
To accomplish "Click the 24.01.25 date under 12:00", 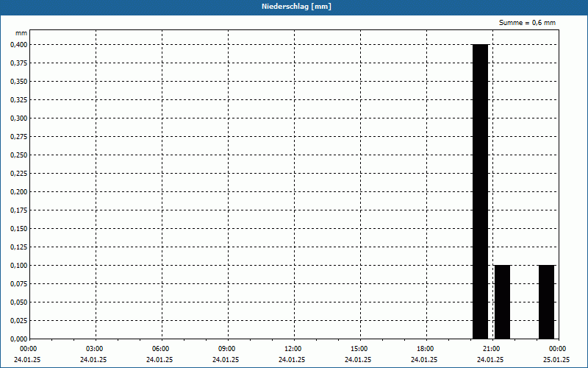I will pyautogui.click(x=292, y=360).
